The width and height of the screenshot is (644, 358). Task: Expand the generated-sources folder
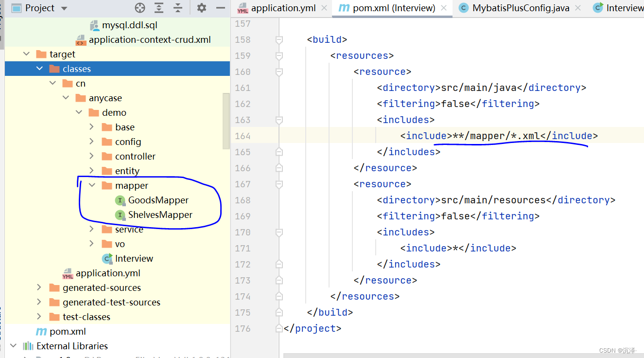39,287
